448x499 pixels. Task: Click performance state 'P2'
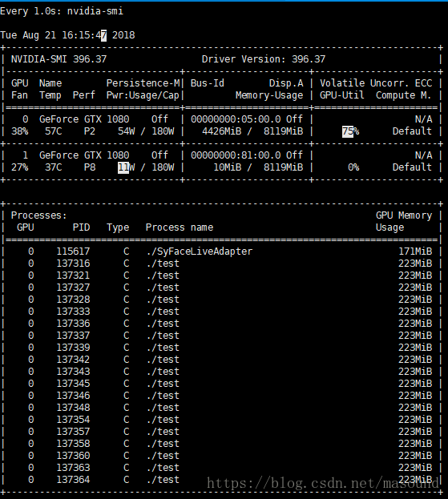tap(90, 131)
